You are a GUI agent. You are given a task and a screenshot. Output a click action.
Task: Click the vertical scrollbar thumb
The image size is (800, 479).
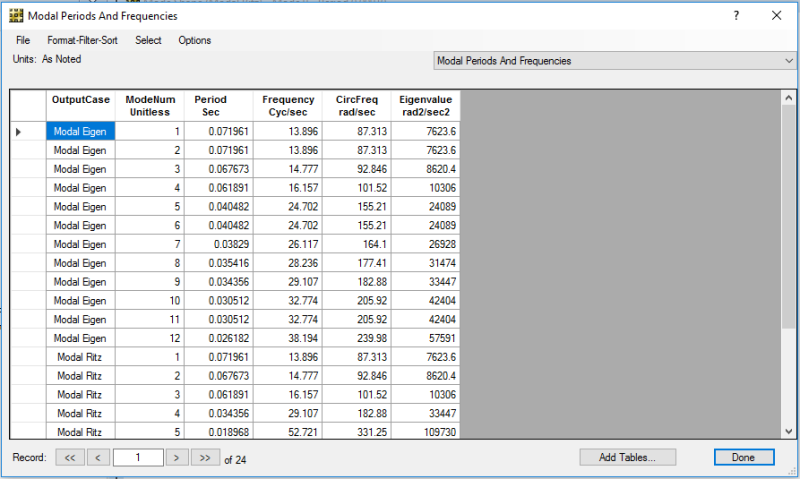[788, 217]
